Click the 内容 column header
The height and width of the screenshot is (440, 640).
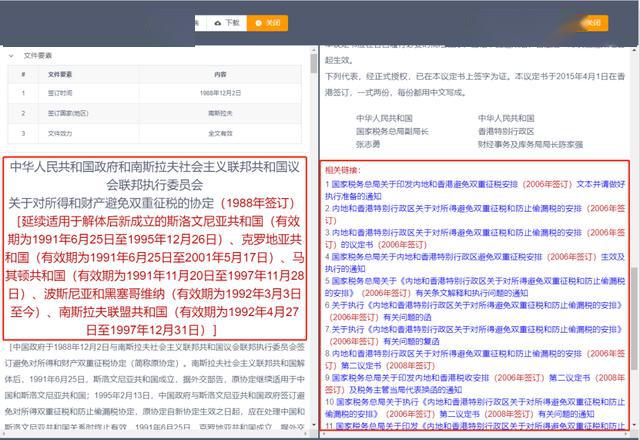(220, 74)
